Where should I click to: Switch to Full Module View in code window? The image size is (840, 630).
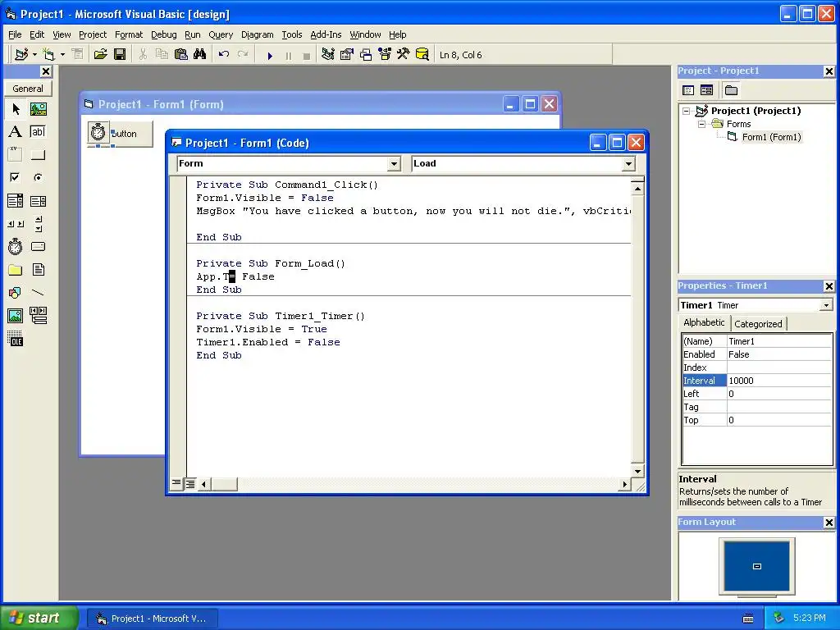pos(189,484)
